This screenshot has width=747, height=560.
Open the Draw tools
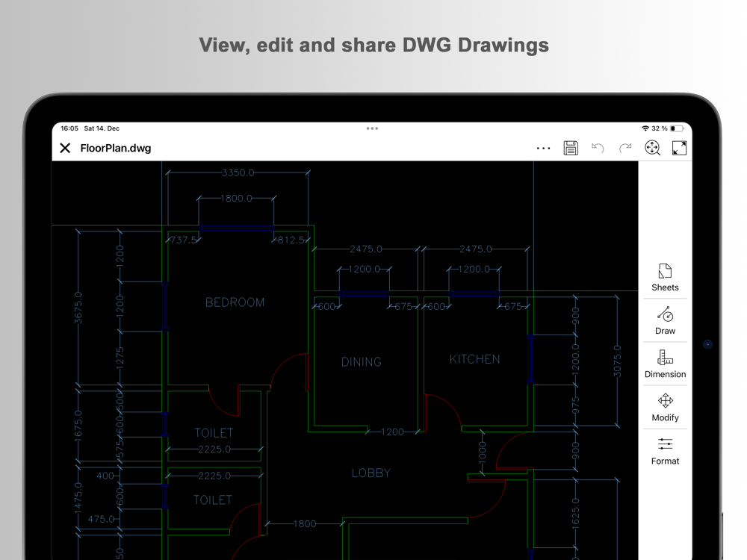click(x=665, y=321)
